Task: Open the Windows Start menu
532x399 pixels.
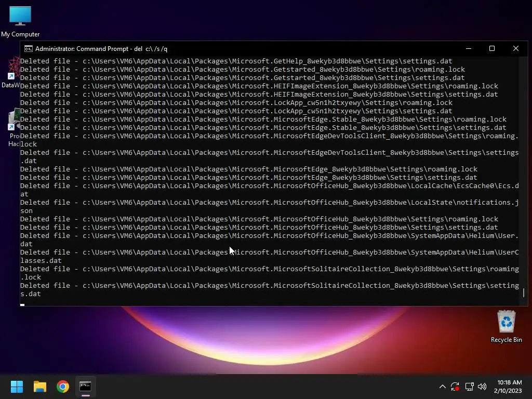Action: click(x=17, y=387)
